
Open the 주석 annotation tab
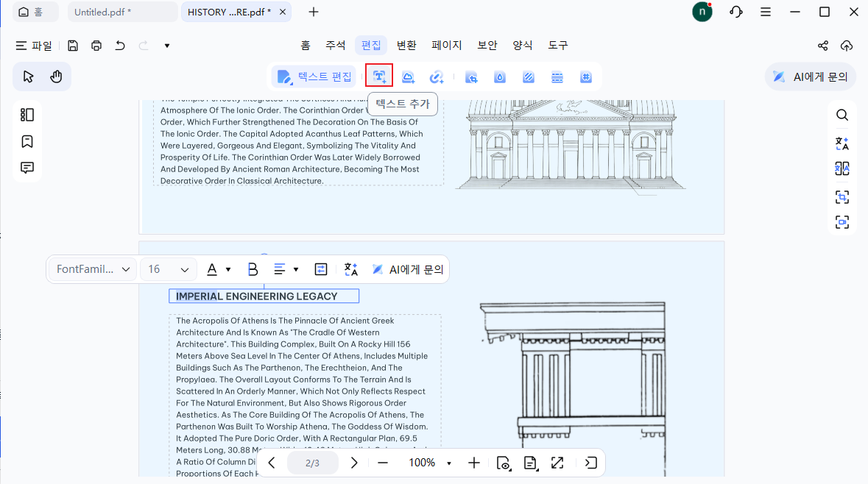pos(335,46)
